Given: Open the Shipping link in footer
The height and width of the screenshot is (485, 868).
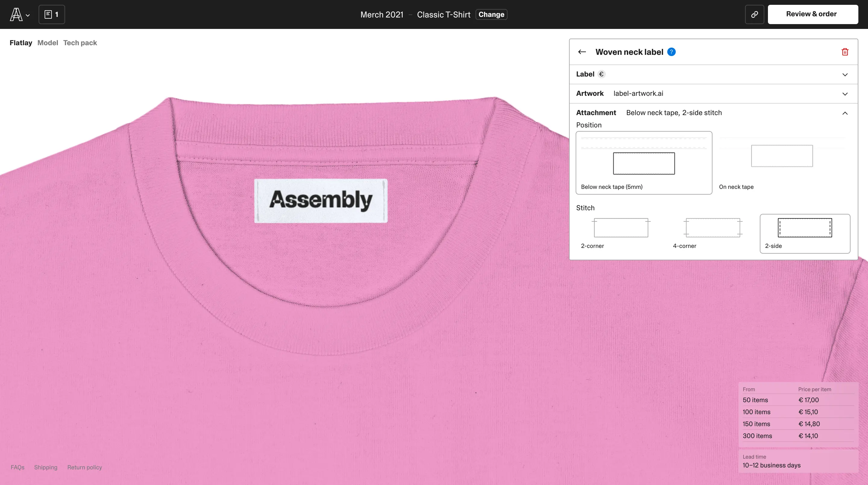Looking at the screenshot, I should (x=46, y=467).
